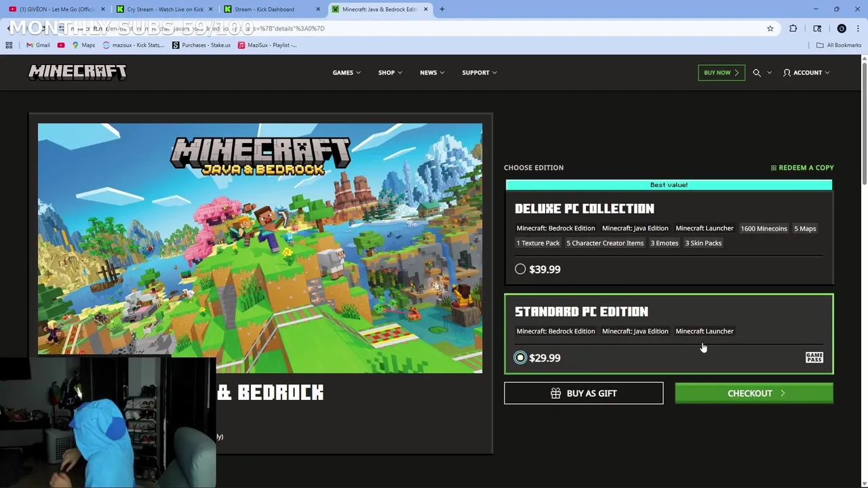Image resolution: width=868 pixels, height=488 pixels.
Task: Click the gift icon on Buy As Gift
Action: (x=555, y=393)
